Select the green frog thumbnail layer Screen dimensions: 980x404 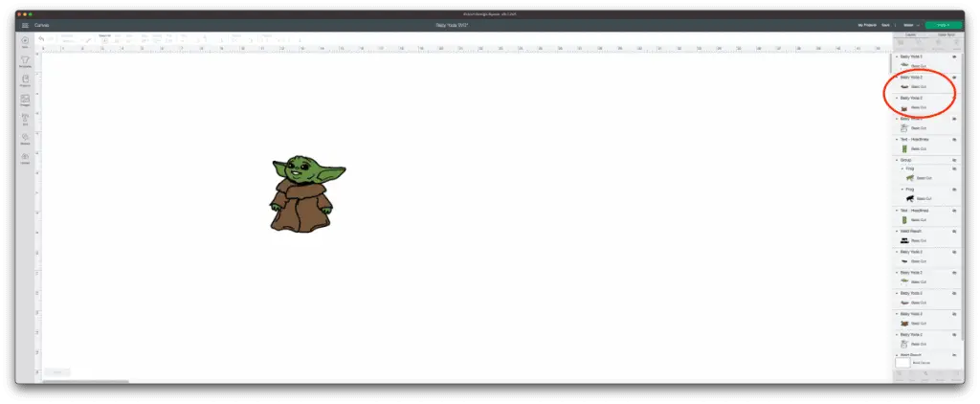(x=910, y=178)
